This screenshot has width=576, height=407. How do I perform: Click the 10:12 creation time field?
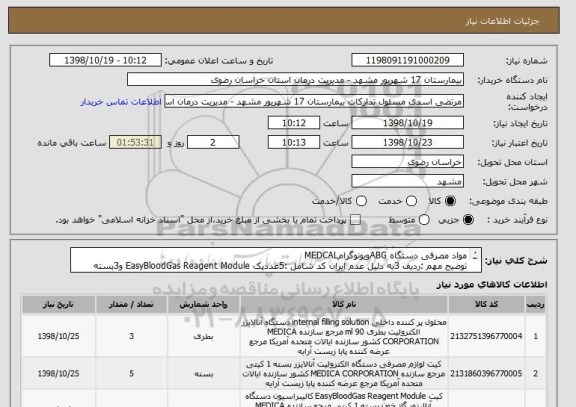click(294, 123)
